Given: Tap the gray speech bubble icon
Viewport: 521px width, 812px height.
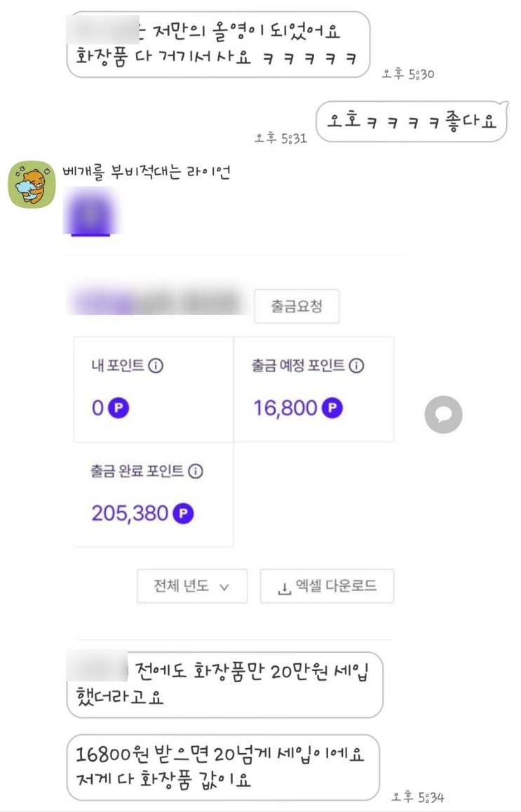Looking at the screenshot, I should (443, 414).
